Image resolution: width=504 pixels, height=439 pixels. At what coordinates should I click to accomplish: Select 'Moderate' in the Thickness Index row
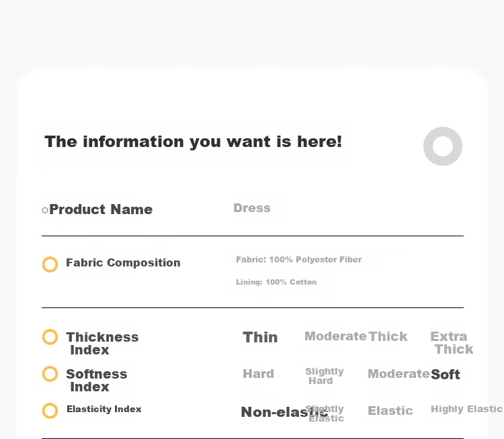(x=335, y=336)
